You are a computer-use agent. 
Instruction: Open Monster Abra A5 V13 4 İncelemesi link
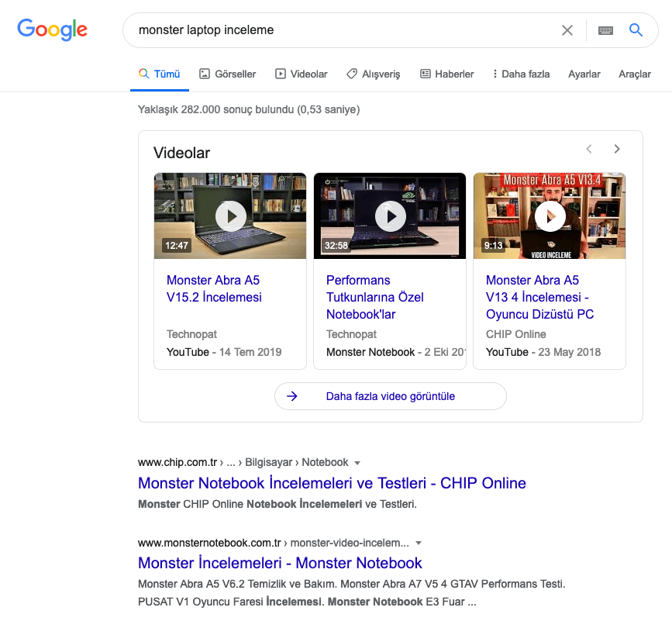coord(540,297)
